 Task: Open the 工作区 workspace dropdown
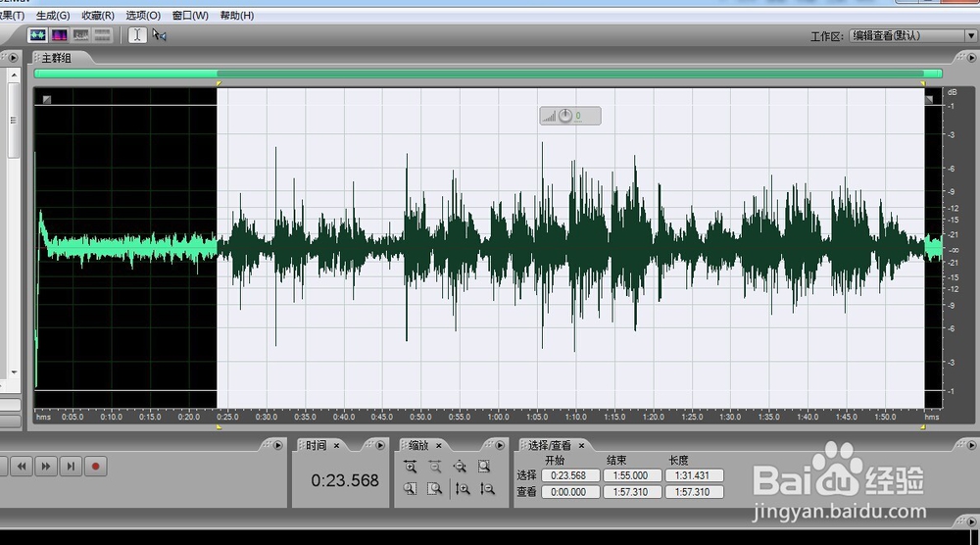click(x=912, y=35)
